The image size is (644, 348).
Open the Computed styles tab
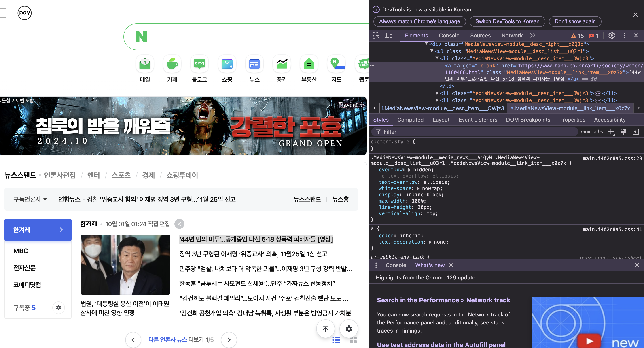click(410, 120)
